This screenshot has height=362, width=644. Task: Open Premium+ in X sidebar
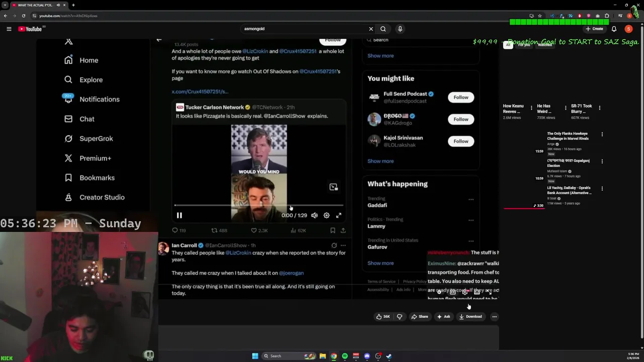88,158
